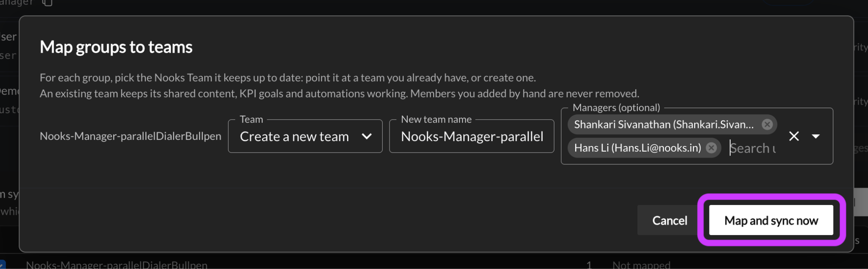Click Map and sync now
The image size is (868, 269).
771,220
